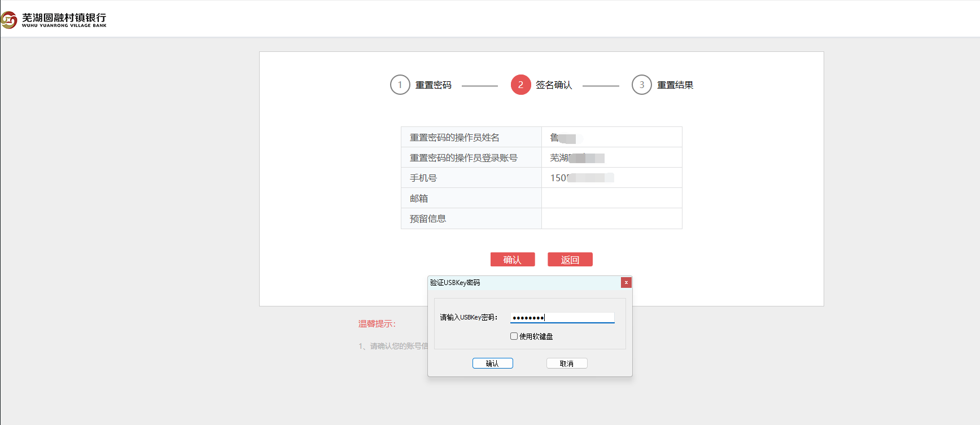Screen dimensions: 980x425
Task: Click the 重置结果 step label
Action: click(x=675, y=85)
